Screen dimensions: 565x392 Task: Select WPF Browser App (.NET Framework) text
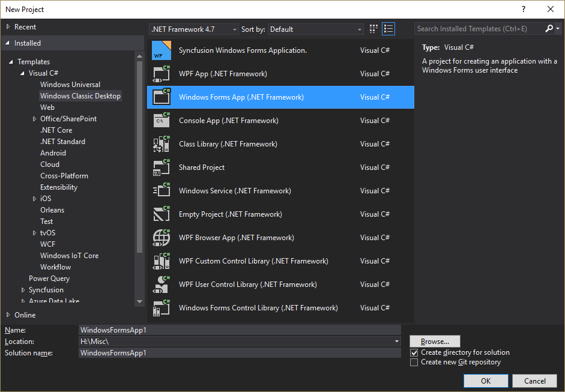point(237,238)
